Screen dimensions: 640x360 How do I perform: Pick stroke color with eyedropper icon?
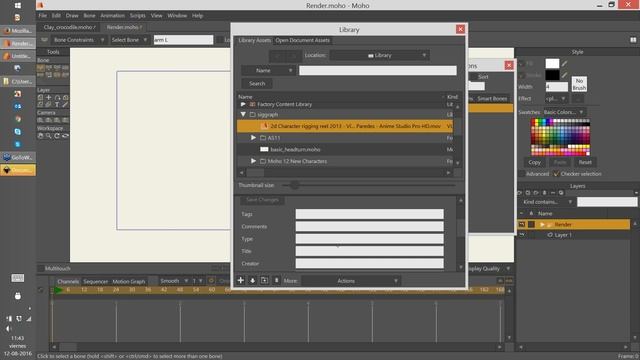[x=564, y=75]
